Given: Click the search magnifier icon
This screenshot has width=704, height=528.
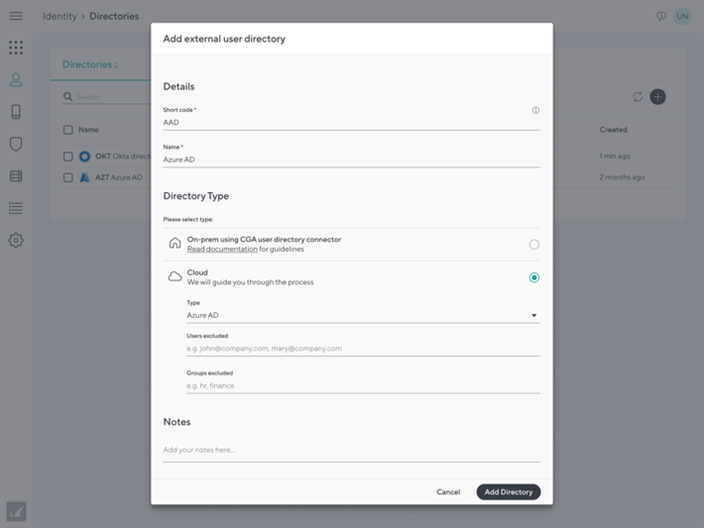Looking at the screenshot, I should pyautogui.click(x=68, y=97).
